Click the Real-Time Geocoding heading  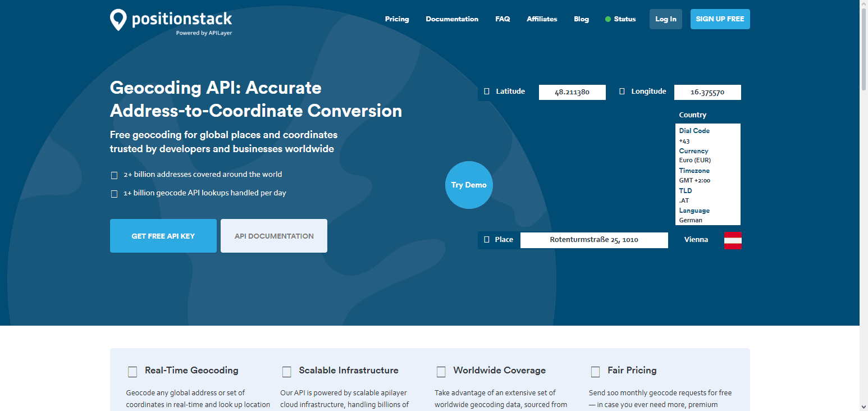[x=191, y=371]
